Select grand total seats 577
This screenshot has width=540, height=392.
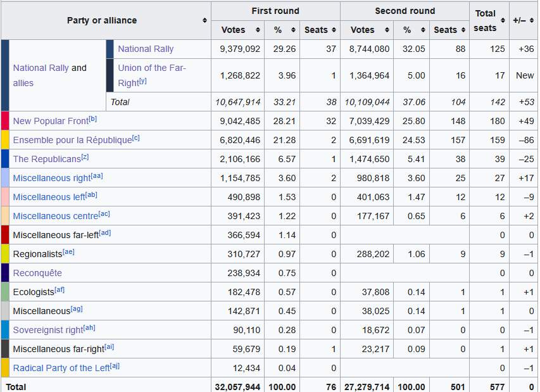pos(498,387)
